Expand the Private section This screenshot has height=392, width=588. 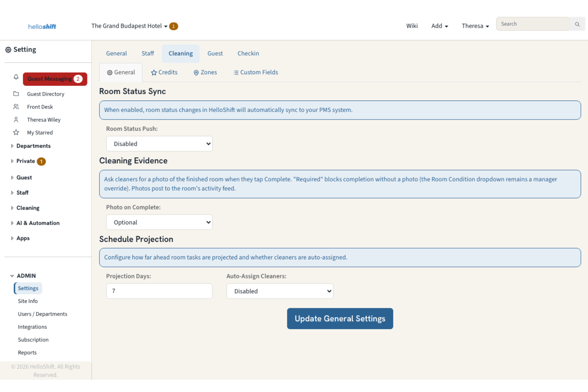click(23, 161)
